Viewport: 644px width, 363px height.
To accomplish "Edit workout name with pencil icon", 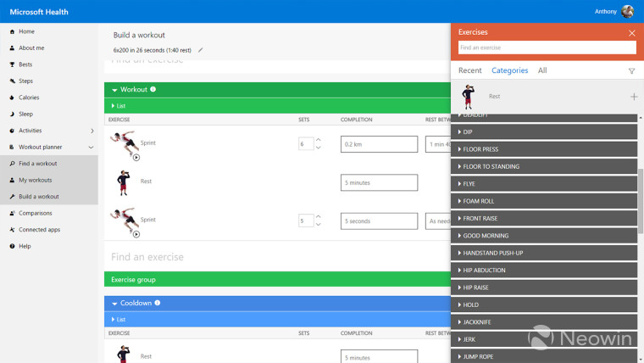I will [201, 50].
